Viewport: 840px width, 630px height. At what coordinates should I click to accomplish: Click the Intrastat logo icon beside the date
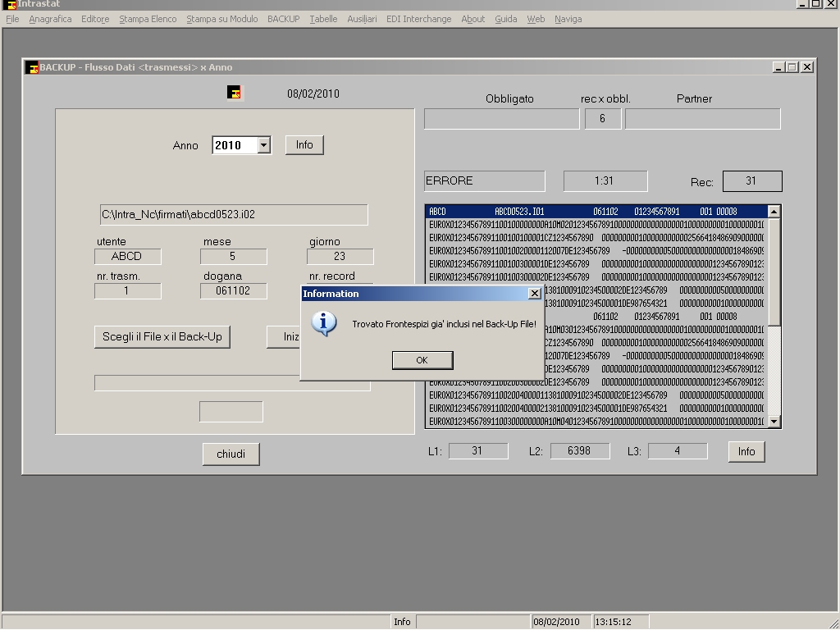(x=234, y=93)
